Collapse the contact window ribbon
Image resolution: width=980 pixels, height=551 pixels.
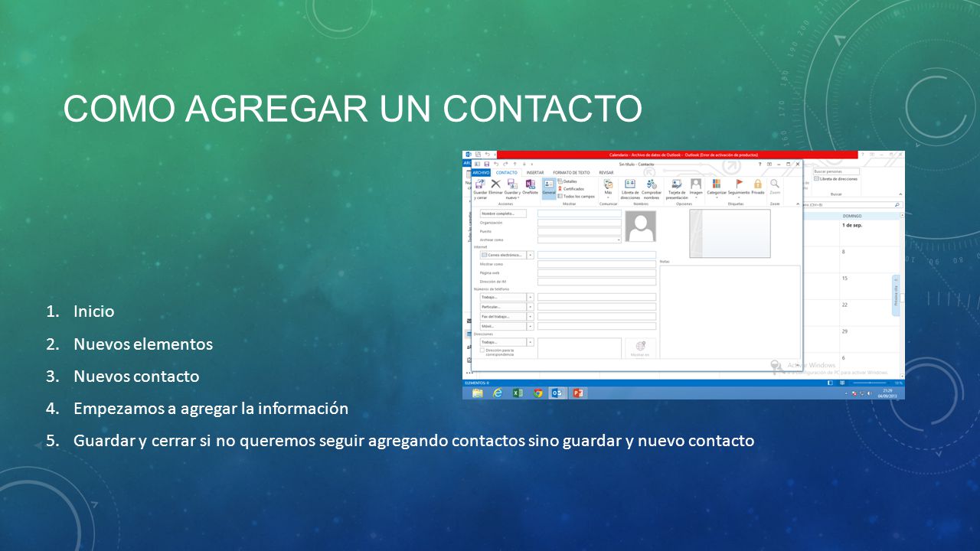click(798, 204)
